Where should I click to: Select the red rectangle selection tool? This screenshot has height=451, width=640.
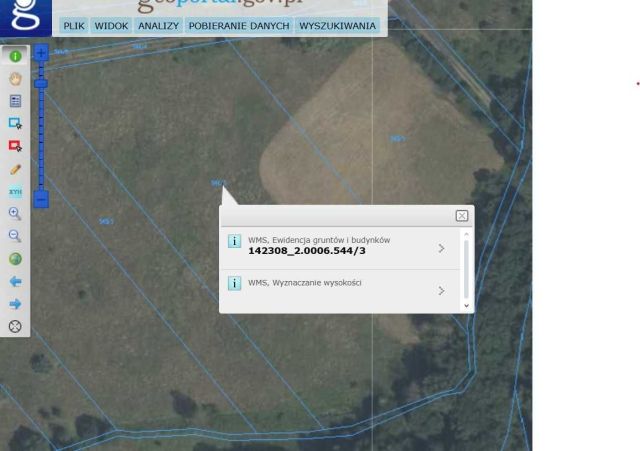(x=16, y=146)
